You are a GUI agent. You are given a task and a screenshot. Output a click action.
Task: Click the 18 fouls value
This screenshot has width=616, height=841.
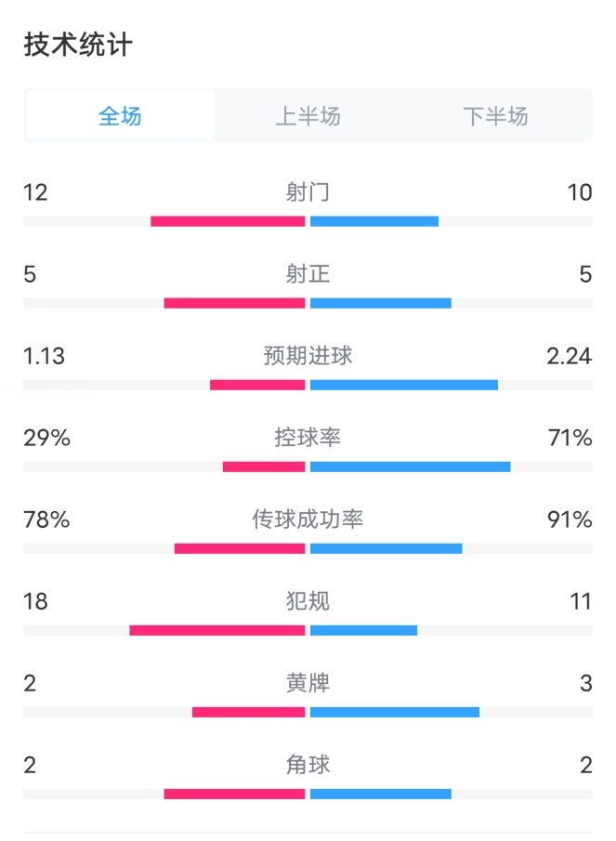click(35, 601)
